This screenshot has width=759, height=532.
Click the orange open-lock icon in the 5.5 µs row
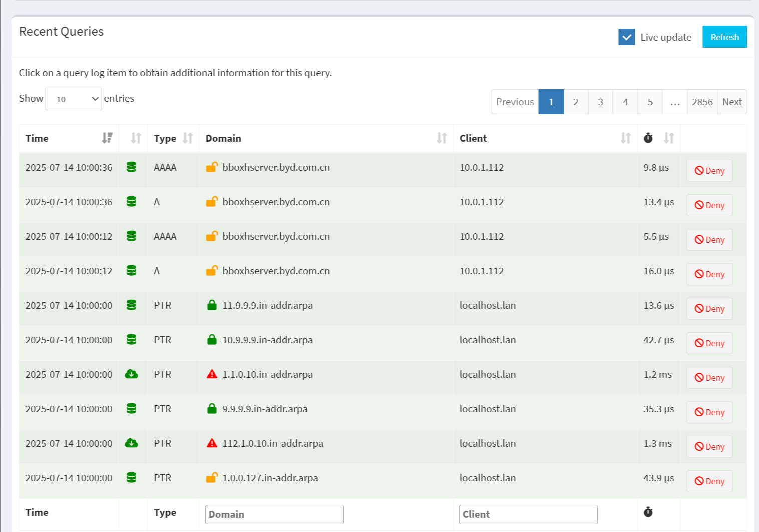click(212, 236)
